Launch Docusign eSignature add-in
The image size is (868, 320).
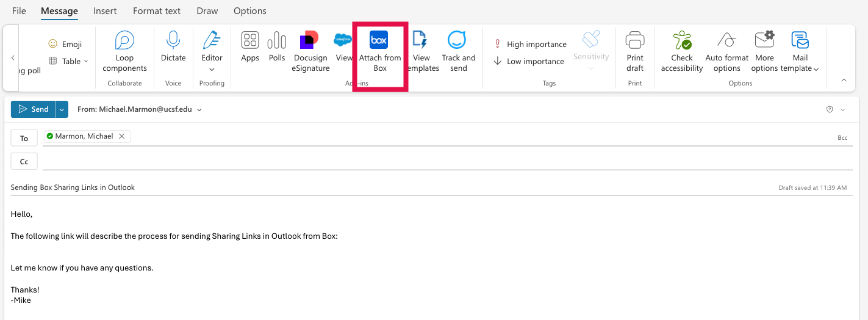point(310,52)
